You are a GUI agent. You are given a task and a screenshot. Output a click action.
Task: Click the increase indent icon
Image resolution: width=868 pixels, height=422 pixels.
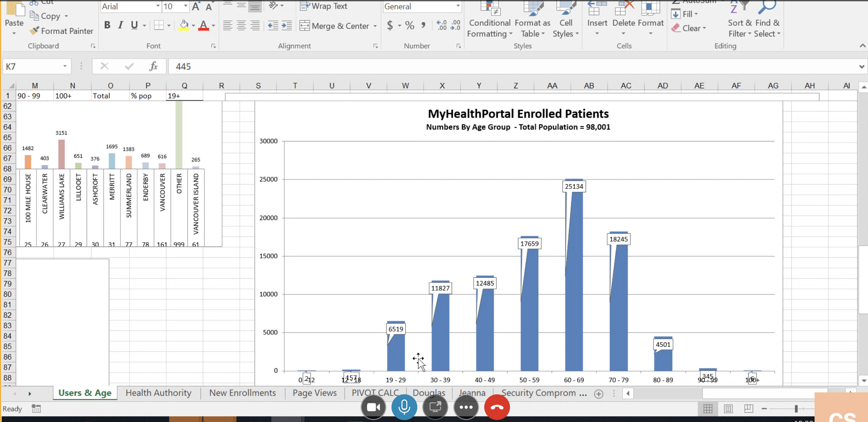(287, 26)
